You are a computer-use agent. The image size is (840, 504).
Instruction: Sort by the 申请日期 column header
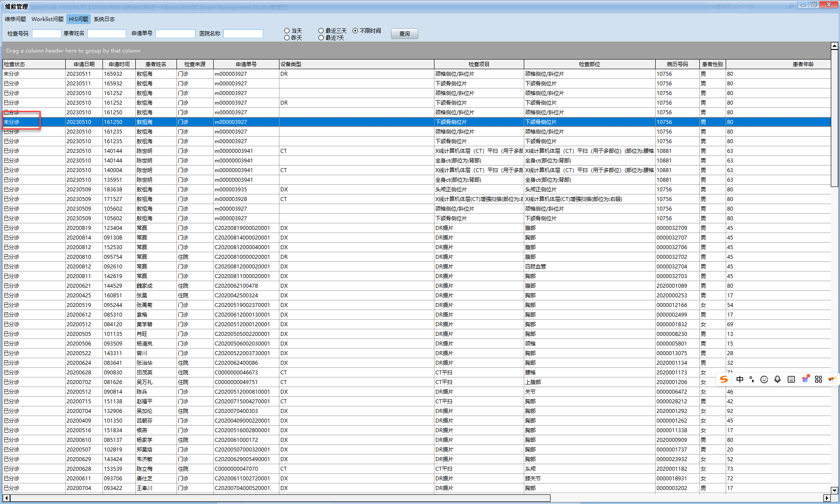pos(84,64)
